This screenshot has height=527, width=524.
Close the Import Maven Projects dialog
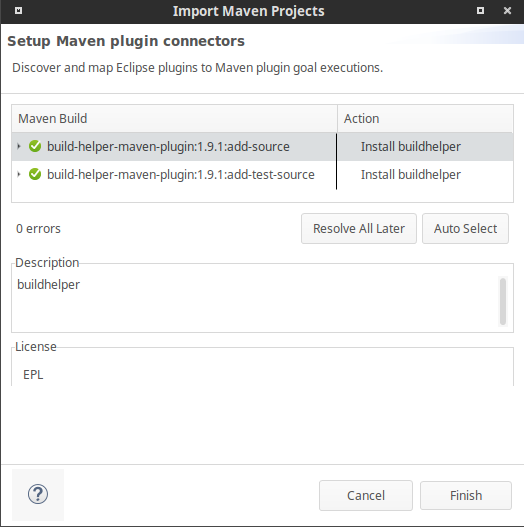coord(507,11)
